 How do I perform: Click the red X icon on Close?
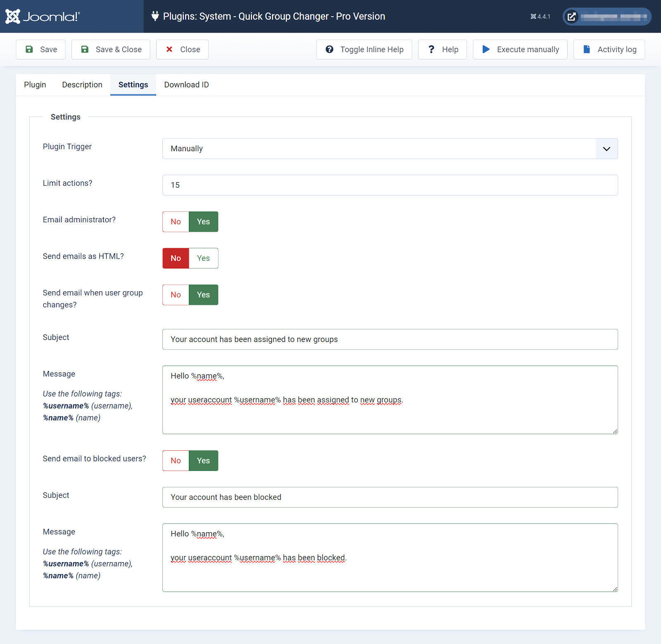[x=169, y=49]
